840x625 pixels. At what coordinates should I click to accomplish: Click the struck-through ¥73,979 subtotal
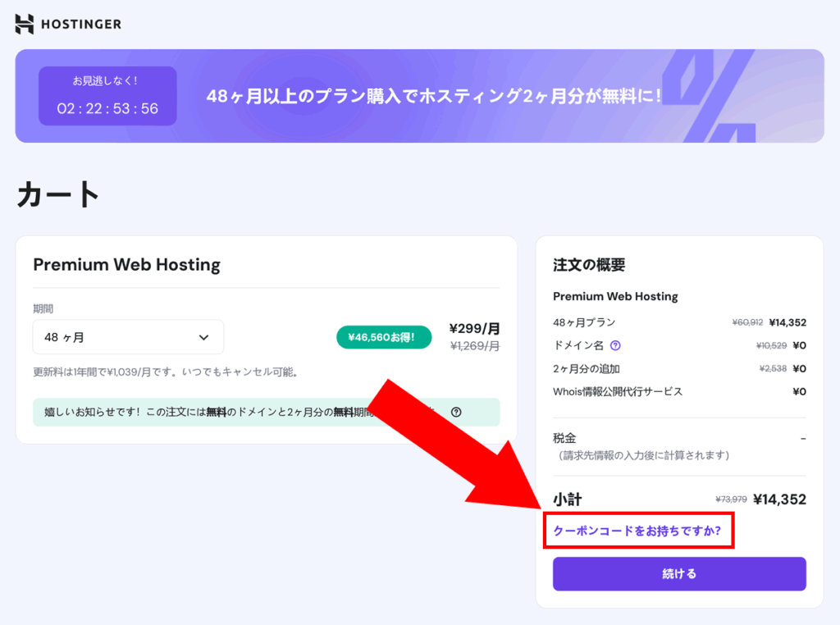tap(731, 500)
